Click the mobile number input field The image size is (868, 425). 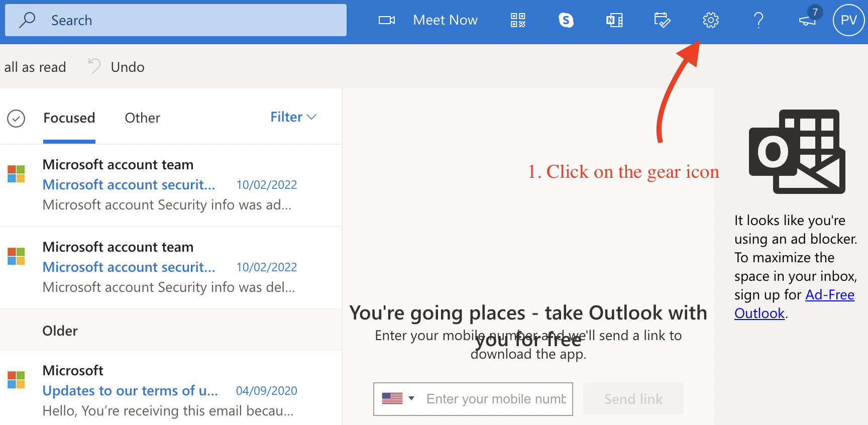[496, 399]
